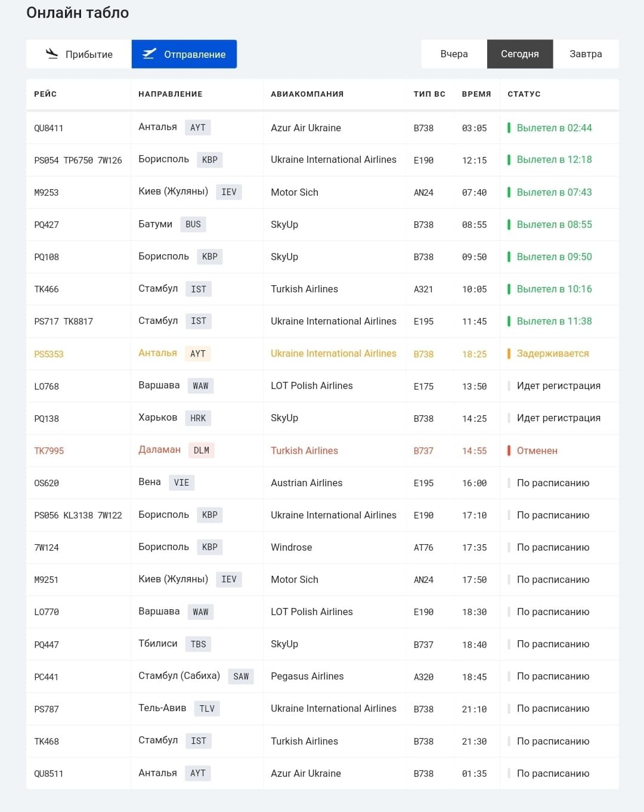This screenshot has width=644, height=812.
Task: Open tomorrow's schedule with Завтра
Action: [x=586, y=54]
